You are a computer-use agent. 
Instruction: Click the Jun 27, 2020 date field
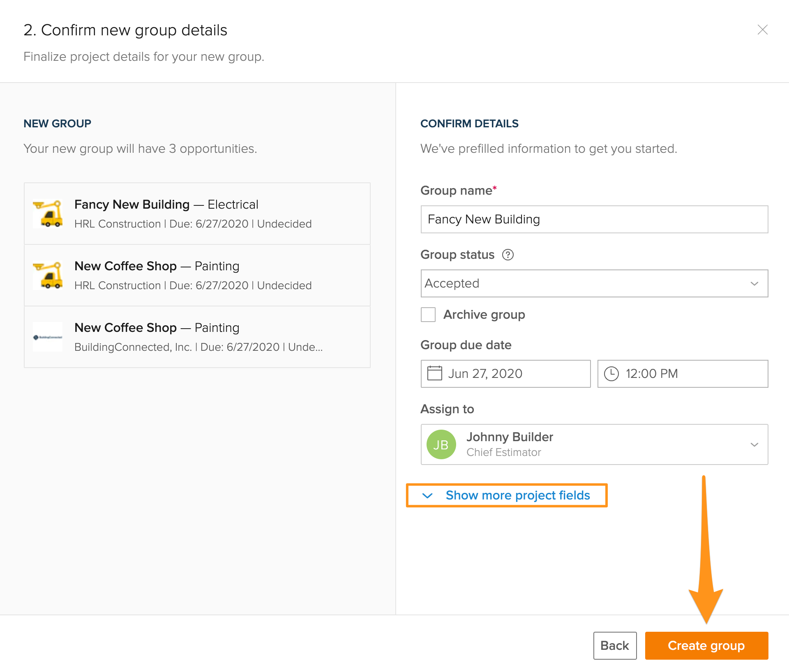[505, 374]
